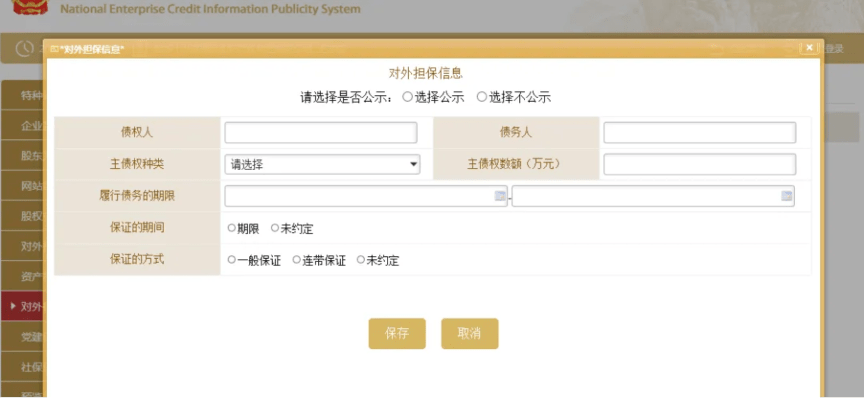Open the end date calendar icon
The height and width of the screenshot is (398, 864).
tap(787, 196)
